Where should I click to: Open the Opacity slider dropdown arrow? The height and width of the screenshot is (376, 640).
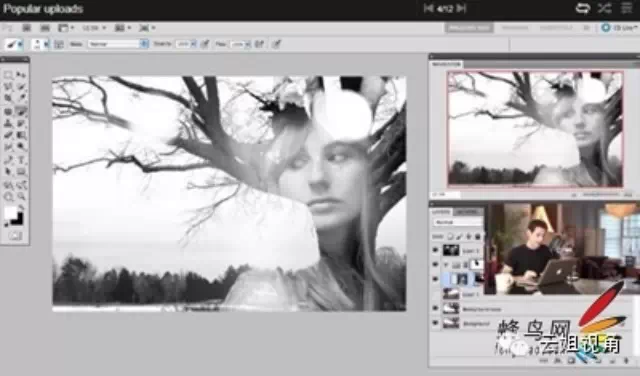pos(193,44)
